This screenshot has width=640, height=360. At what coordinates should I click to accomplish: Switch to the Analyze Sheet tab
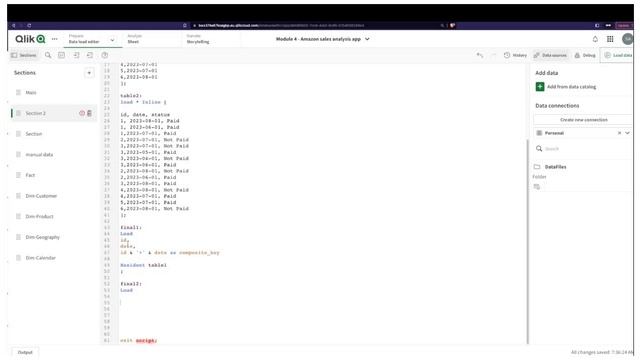click(x=134, y=39)
